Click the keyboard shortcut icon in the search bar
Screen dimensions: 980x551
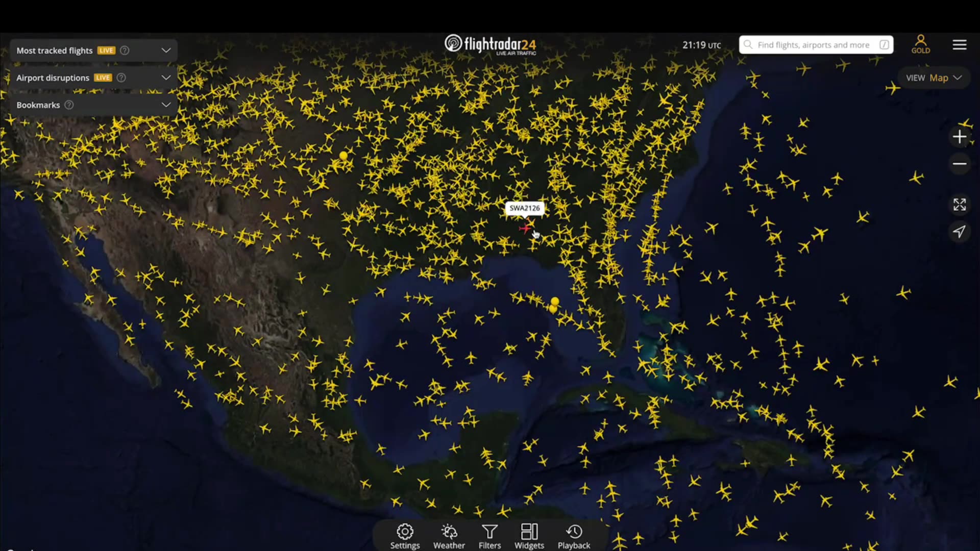[884, 45]
